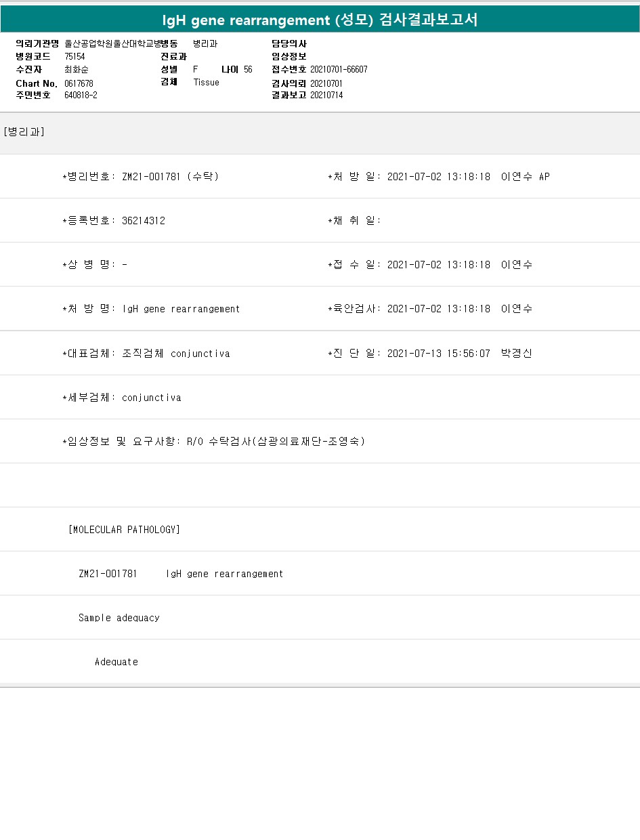Click the 세부검체 conjunctiva row

(x=122, y=398)
